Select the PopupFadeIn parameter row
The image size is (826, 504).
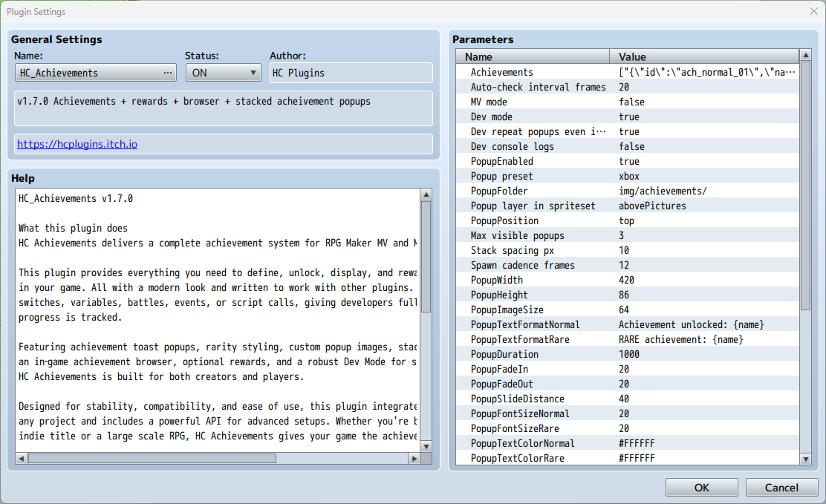point(628,369)
